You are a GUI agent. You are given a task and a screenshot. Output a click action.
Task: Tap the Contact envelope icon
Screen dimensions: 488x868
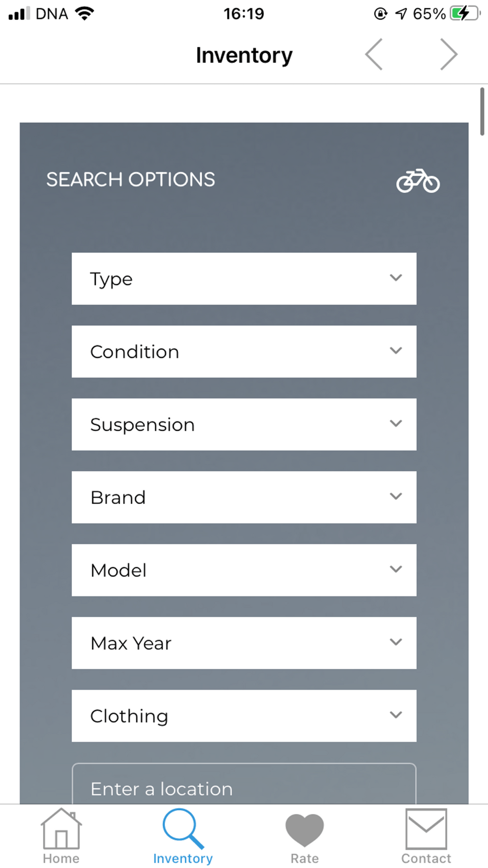426,828
